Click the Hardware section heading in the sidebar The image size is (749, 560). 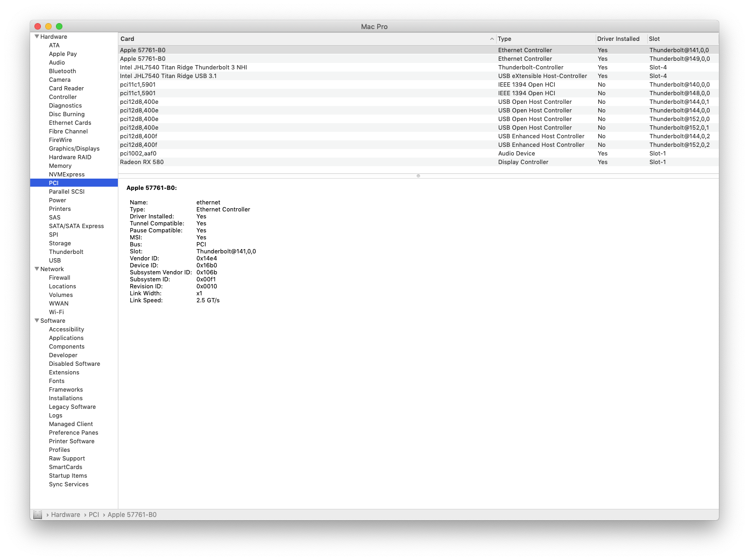(x=54, y=37)
